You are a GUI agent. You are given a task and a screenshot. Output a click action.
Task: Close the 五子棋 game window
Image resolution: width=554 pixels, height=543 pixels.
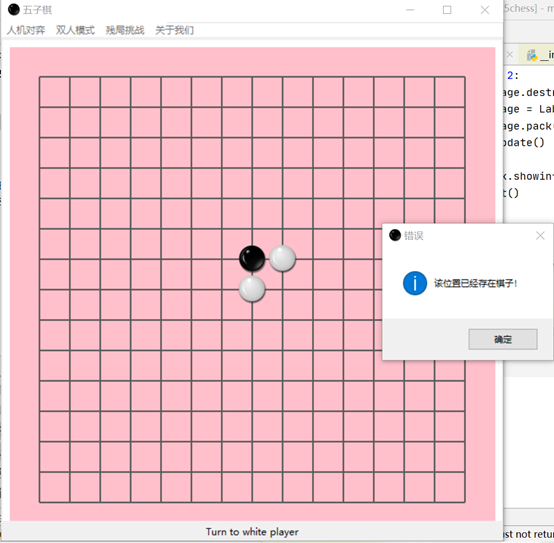[x=485, y=10]
